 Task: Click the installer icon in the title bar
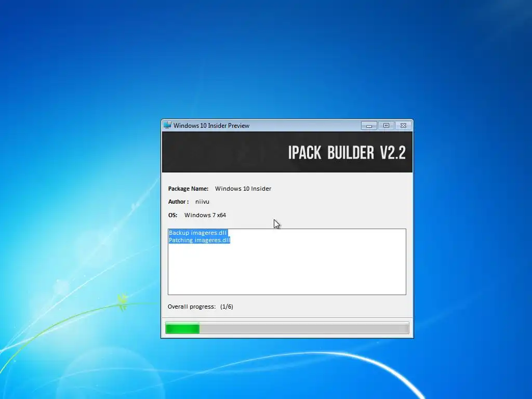point(167,125)
